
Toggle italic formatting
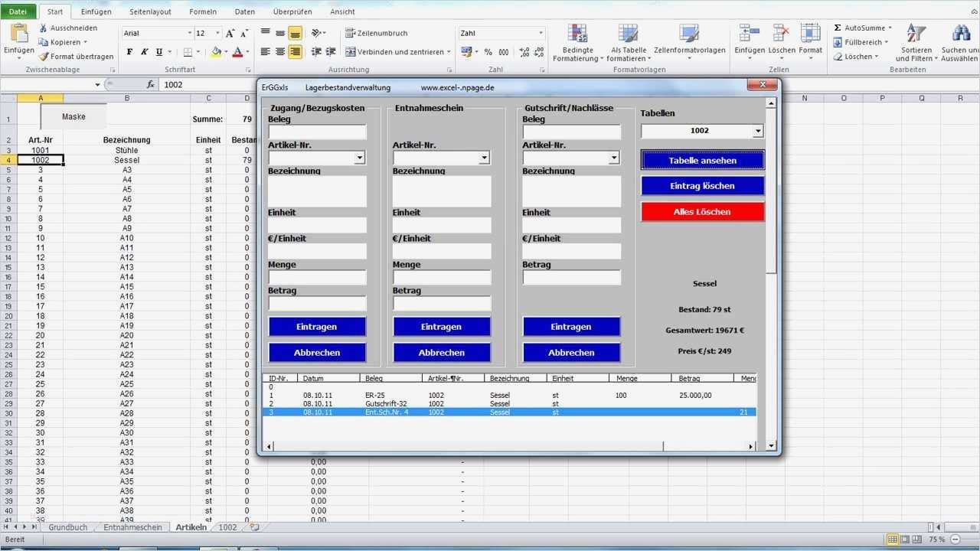click(x=144, y=52)
